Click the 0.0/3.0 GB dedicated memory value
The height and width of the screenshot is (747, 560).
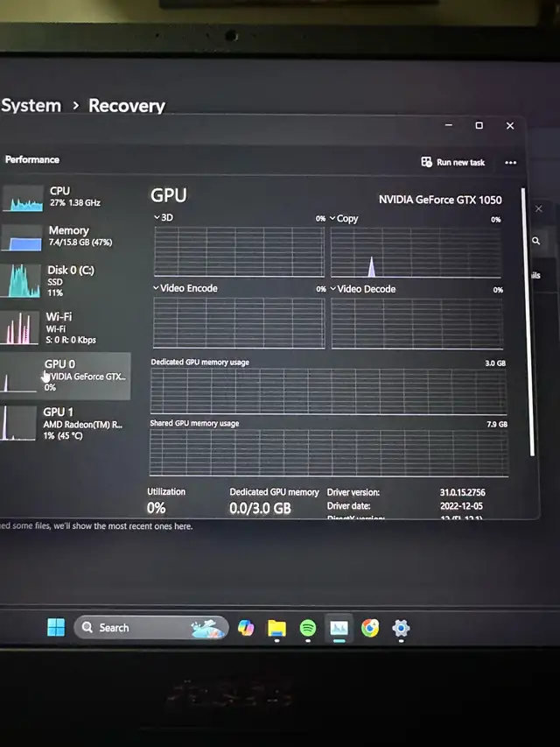(x=260, y=508)
